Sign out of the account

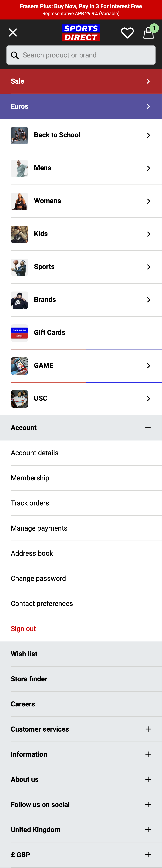(x=23, y=628)
